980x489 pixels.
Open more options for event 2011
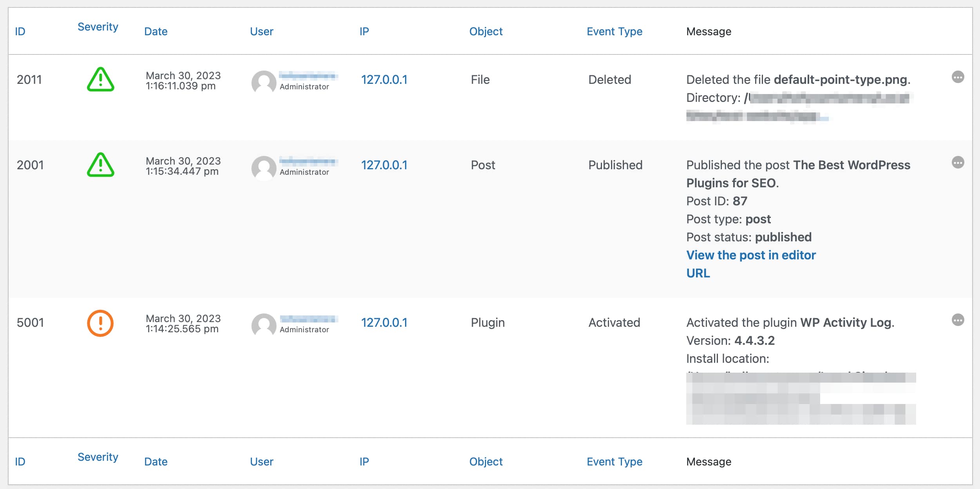click(x=957, y=77)
